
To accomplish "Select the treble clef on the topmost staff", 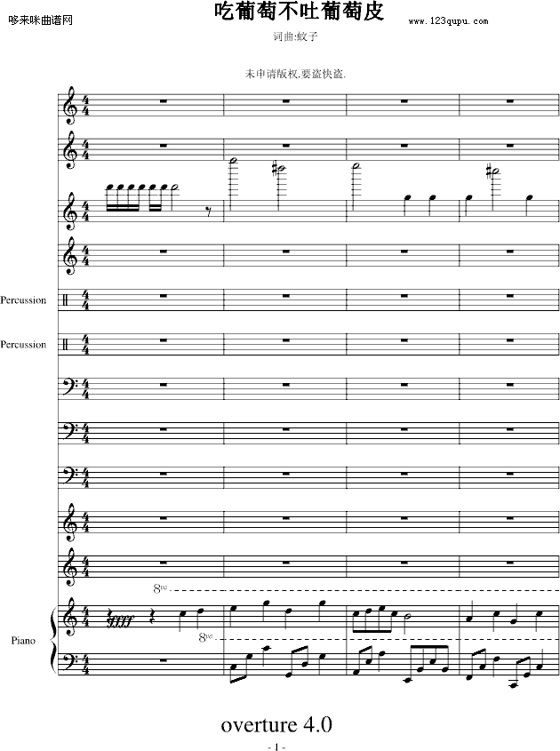I will pos(70,105).
